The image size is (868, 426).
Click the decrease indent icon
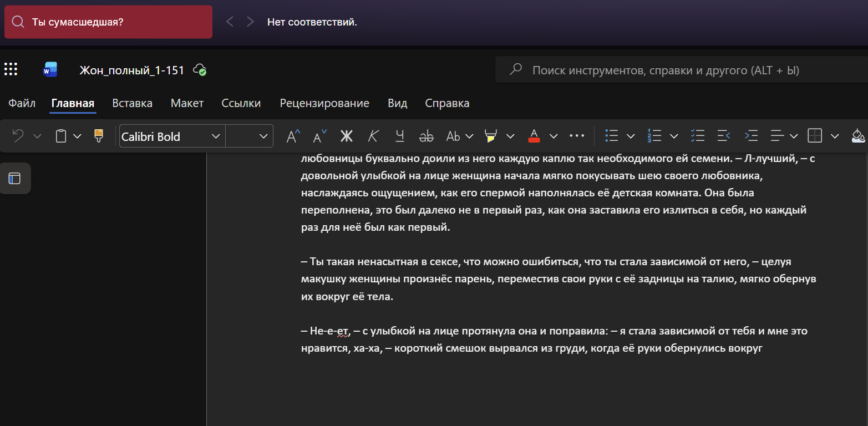click(x=724, y=136)
